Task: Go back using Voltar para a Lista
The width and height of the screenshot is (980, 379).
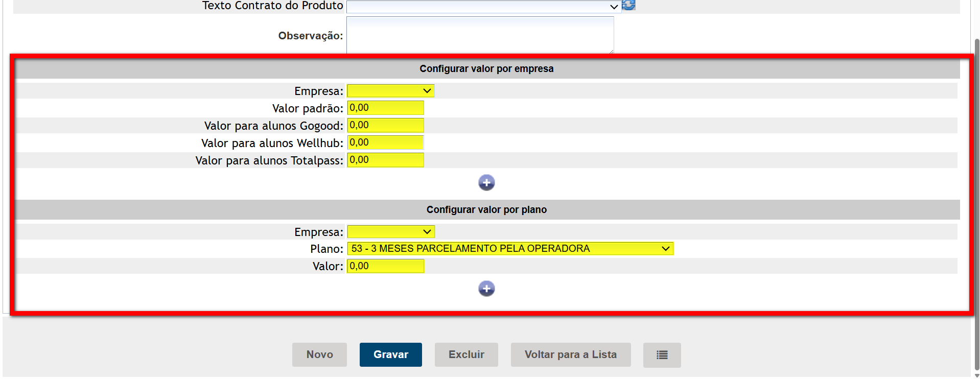Action: 570,355
